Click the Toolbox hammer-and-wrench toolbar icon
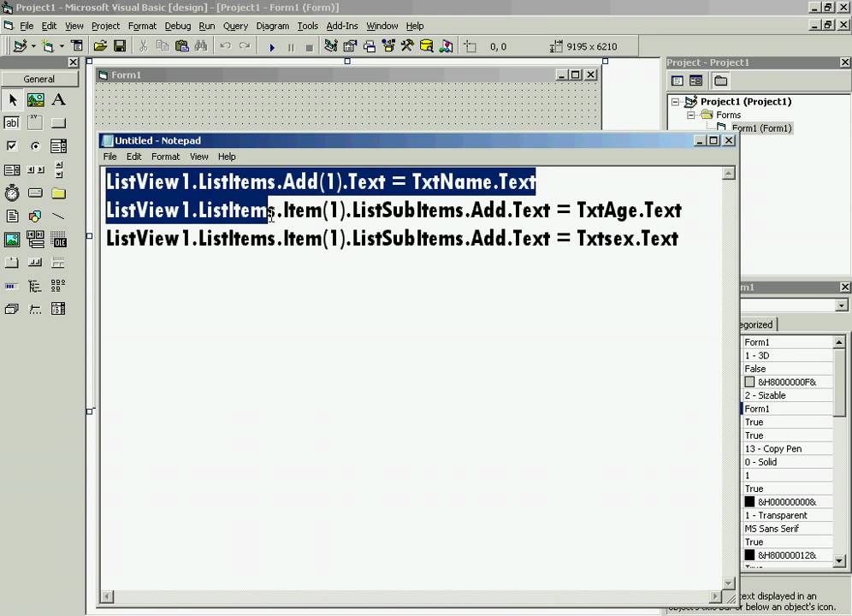Image resolution: width=852 pixels, height=616 pixels. [407, 46]
